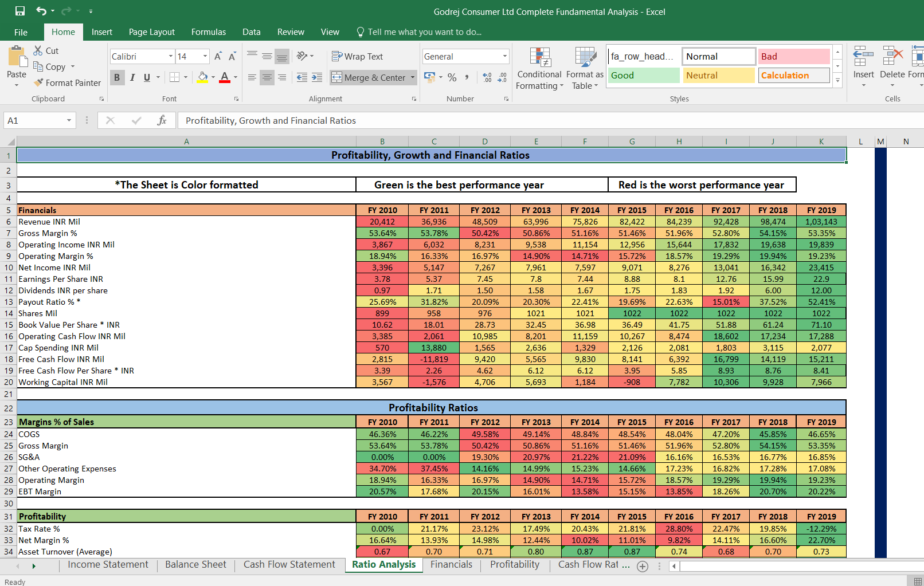
Task: Click the formula bar input field
Action: [550, 120]
